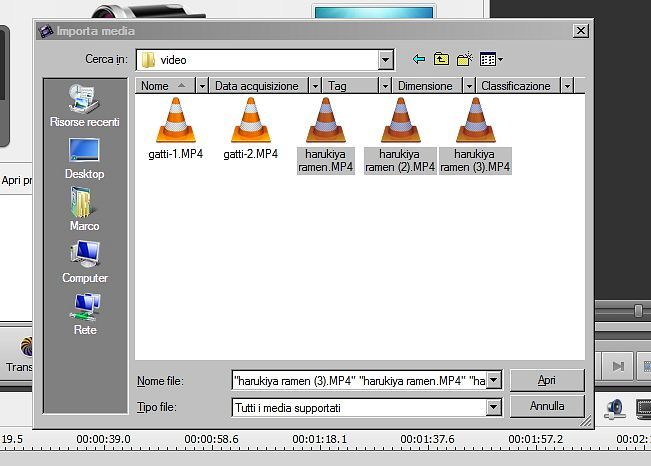Image resolution: width=651 pixels, height=466 pixels.
Task: Go up one folder level icon
Action: click(441, 59)
